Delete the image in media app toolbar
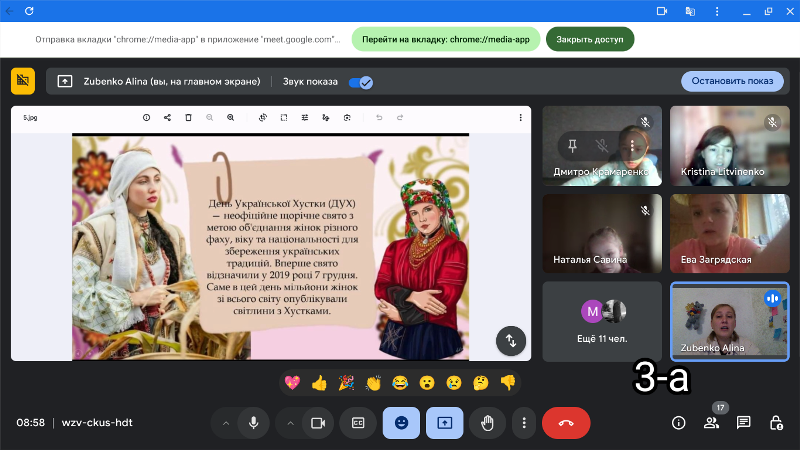Image resolution: width=800 pixels, height=450 pixels. click(x=188, y=118)
